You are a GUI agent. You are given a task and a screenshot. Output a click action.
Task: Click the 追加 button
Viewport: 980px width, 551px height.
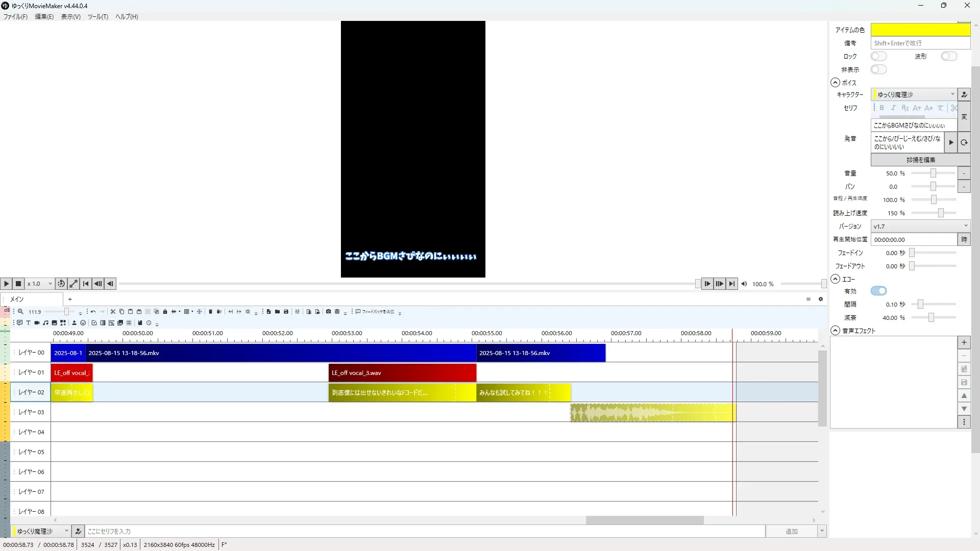[791, 532]
